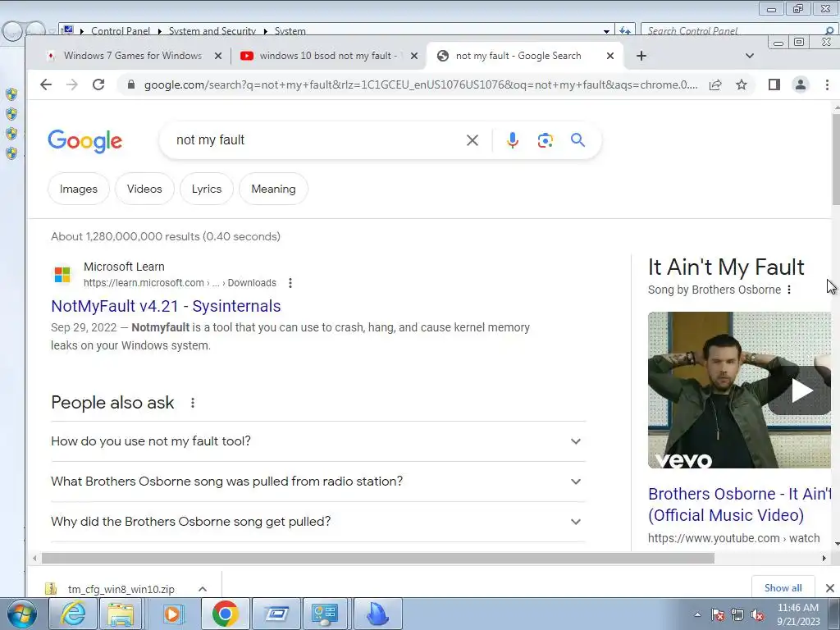Open Windows Media Player from the taskbar

tap(172, 614)
